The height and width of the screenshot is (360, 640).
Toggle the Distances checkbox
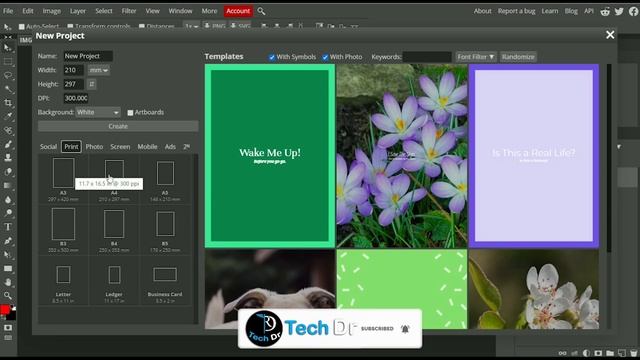142,27
